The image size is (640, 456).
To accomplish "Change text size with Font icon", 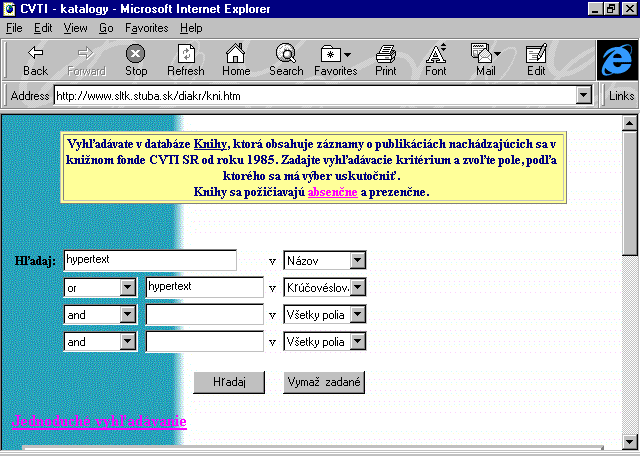I will 436,61.
